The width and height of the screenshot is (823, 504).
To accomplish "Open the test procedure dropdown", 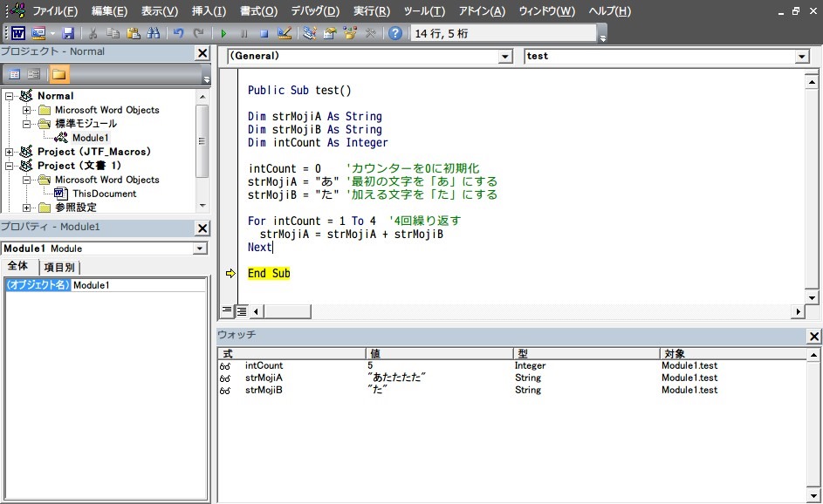I will 802,57.
